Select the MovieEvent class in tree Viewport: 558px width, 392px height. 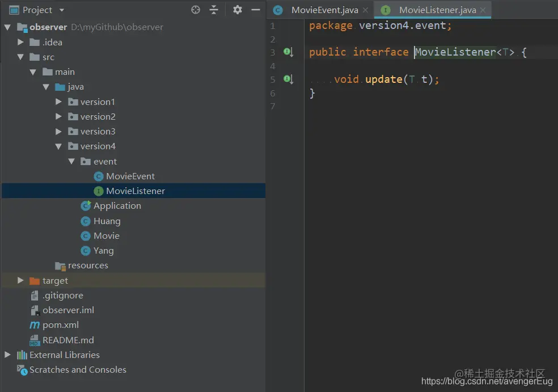(x=130, y=176)
